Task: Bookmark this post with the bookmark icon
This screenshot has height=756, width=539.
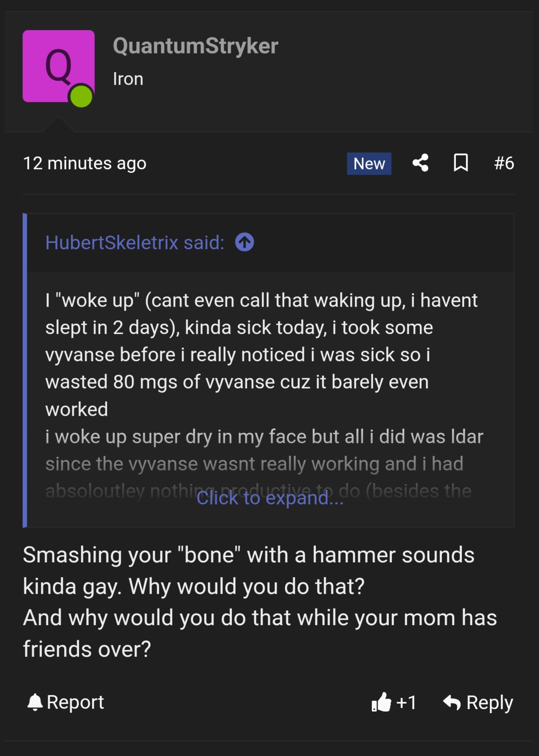Action: [461, 163]
